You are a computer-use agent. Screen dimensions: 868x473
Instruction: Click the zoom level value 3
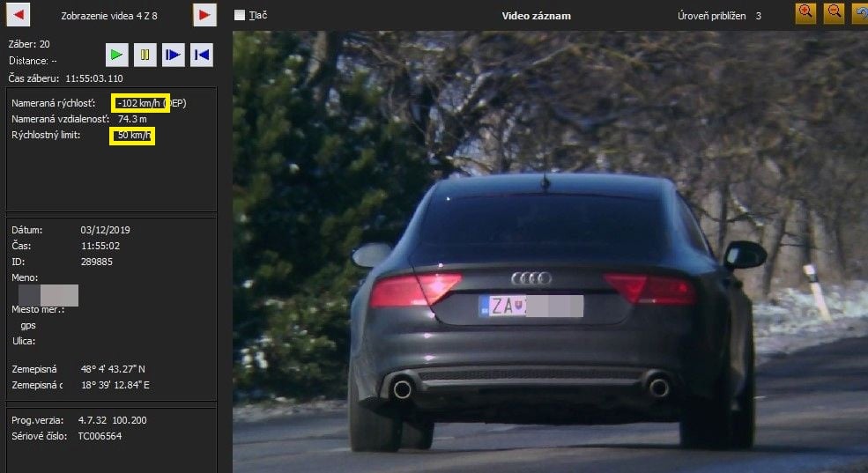[x=758, y=16]
